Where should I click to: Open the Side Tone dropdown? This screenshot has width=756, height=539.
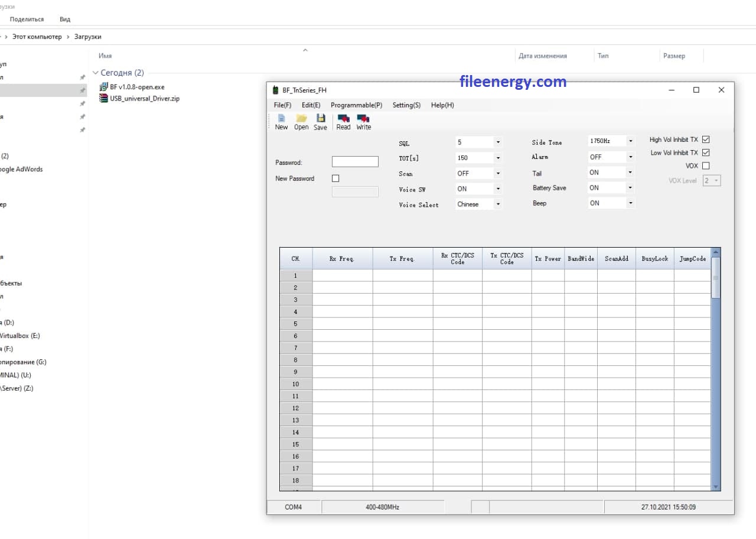click(630, 141)
